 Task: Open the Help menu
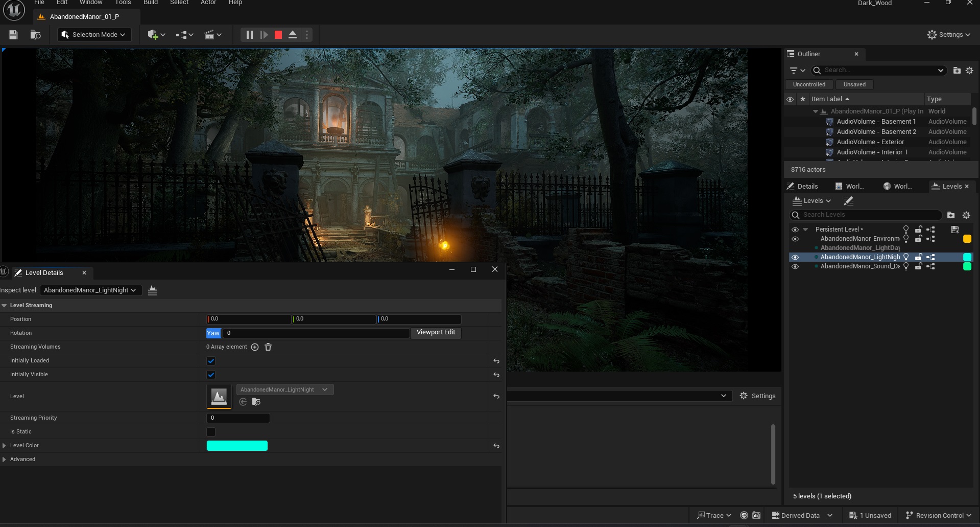(x=235, y=3)
